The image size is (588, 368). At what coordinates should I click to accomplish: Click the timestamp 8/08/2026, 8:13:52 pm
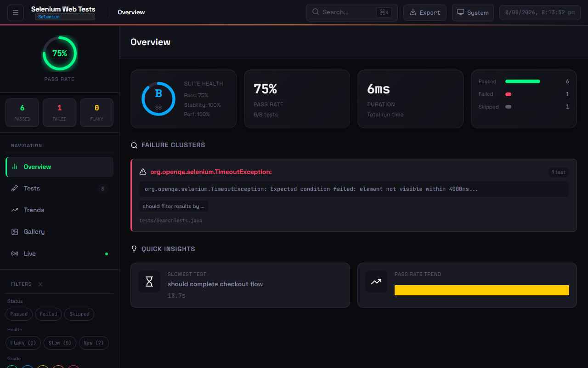coord(540,12)
